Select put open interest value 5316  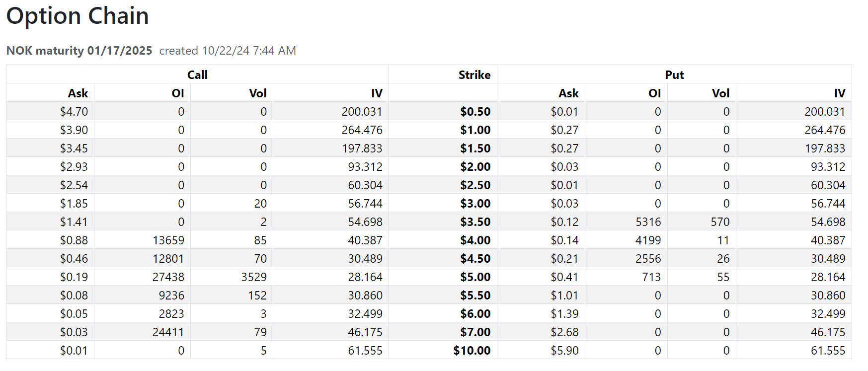(x=648, y=222)
